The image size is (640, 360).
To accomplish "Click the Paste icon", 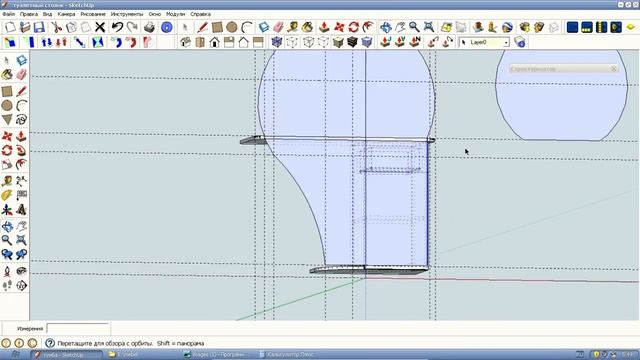I will (x=85, y=27).
